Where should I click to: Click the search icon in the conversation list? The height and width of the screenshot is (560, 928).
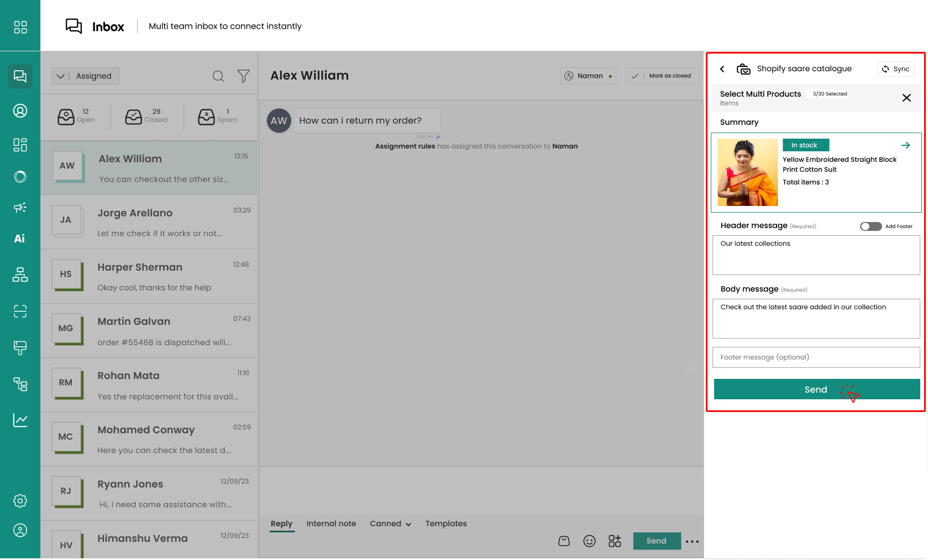218,76
